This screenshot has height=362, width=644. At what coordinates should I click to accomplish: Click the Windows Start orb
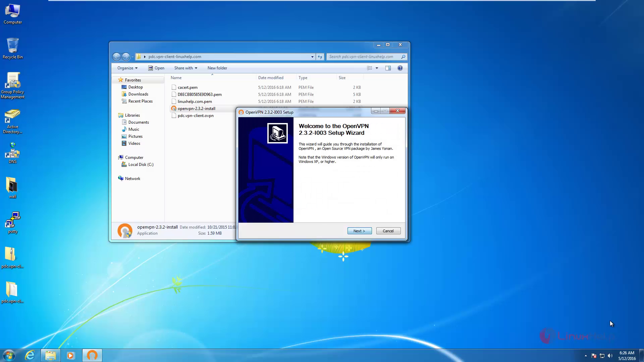[x=9, y=355]
